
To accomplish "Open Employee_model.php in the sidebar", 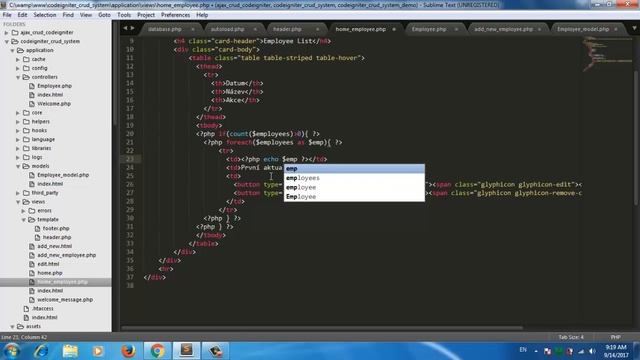I will (x=63, y=175).
